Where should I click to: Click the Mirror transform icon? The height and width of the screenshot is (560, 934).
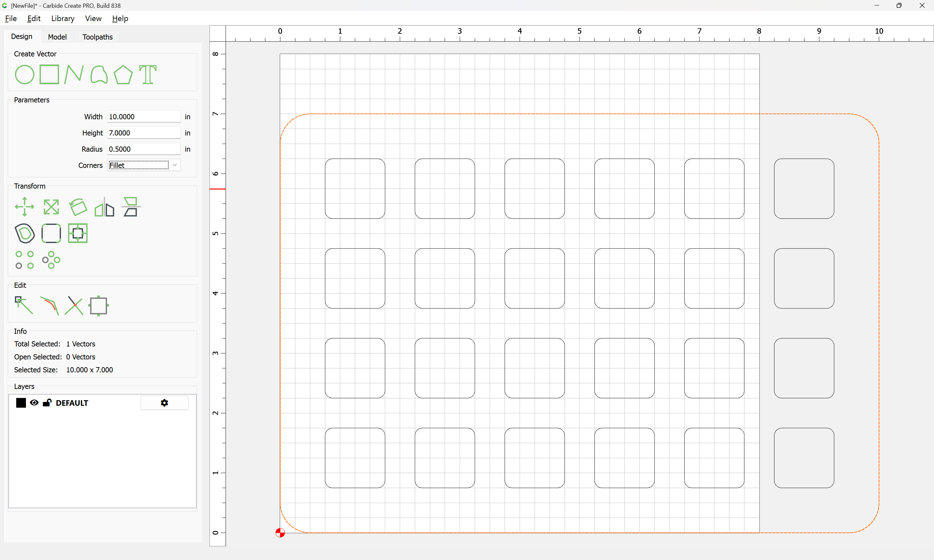[x=104, y=207]
